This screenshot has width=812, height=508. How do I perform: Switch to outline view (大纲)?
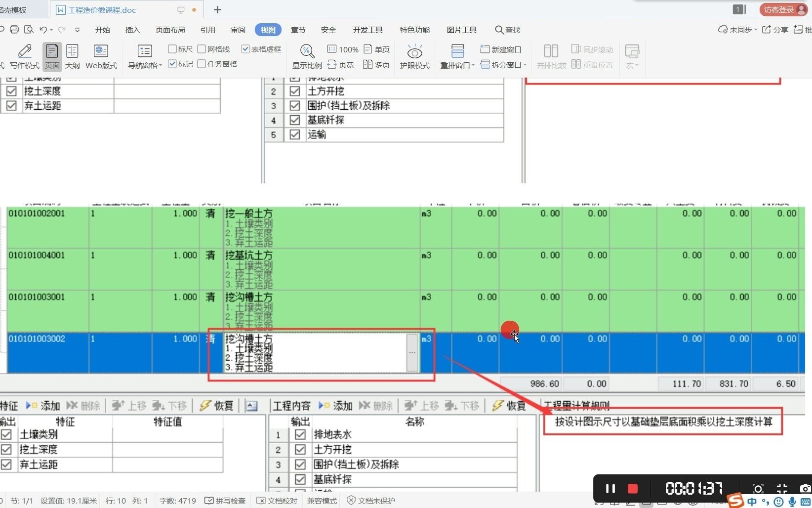(x=72, y=56)
